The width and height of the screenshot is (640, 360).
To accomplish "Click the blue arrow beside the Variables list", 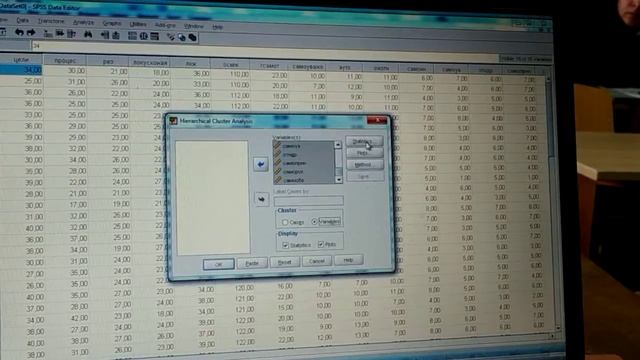I will pyautogui.click(x=261, y=164).
